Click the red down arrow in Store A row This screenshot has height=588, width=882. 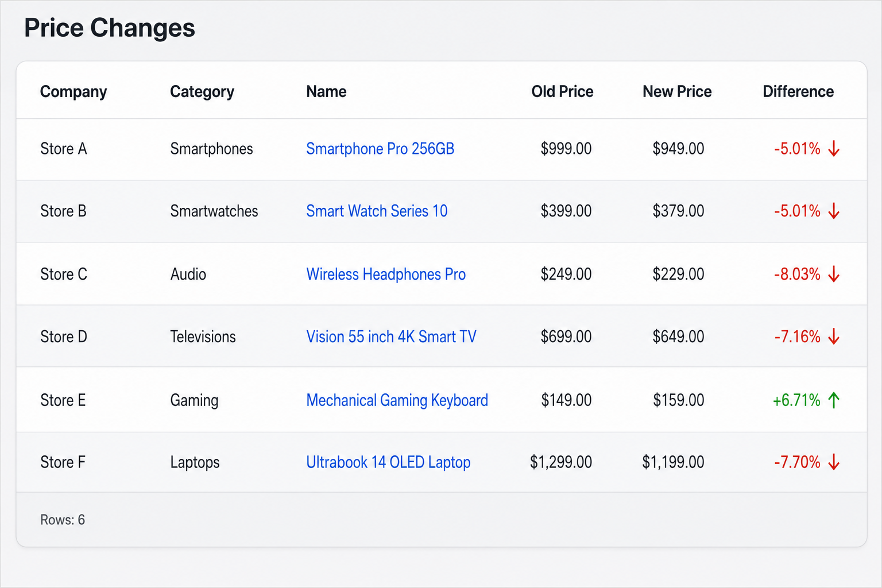(x=834, y=149)
